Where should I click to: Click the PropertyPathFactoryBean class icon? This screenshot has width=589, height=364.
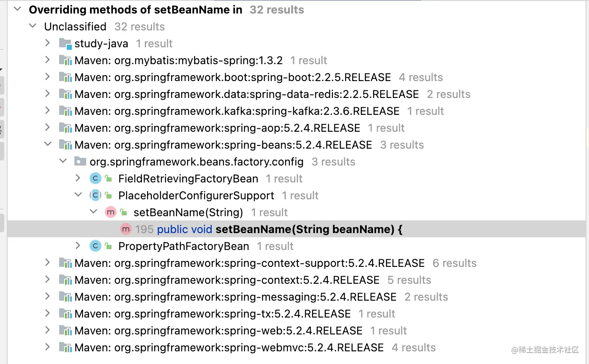tap(95, 246)
